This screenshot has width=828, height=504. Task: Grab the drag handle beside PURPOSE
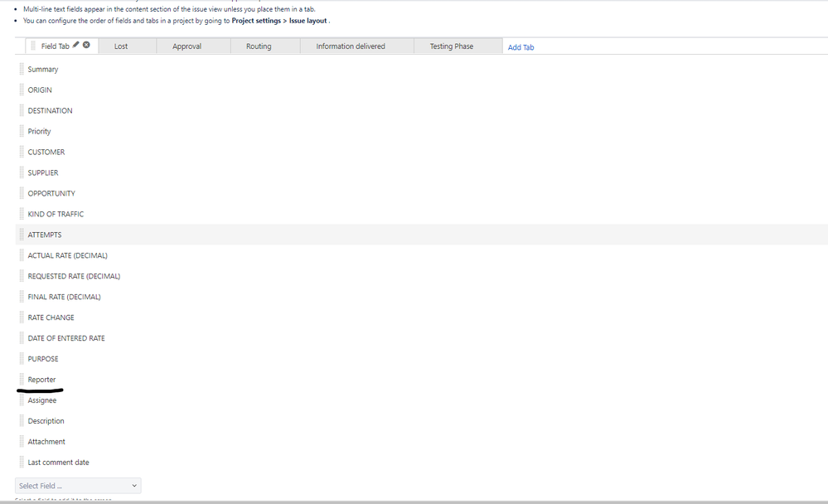[x=22, y=359]
